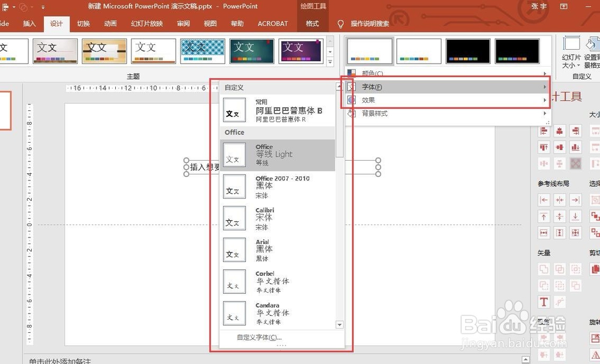
Task: Select the first white variant thumbnail
Action: 370,51
